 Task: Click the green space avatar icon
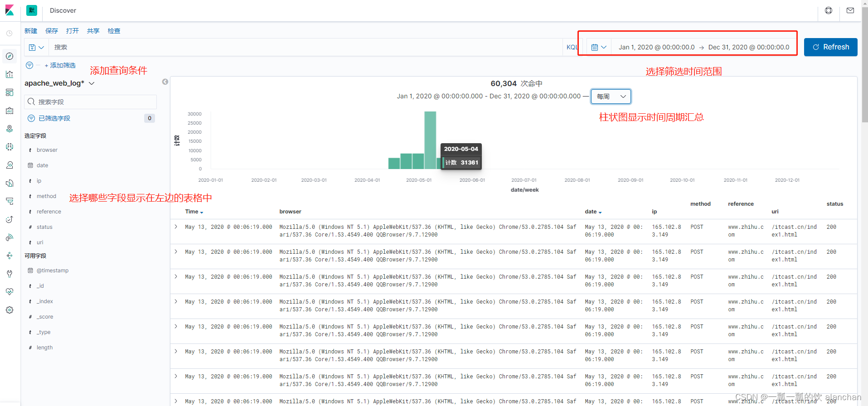32,10
